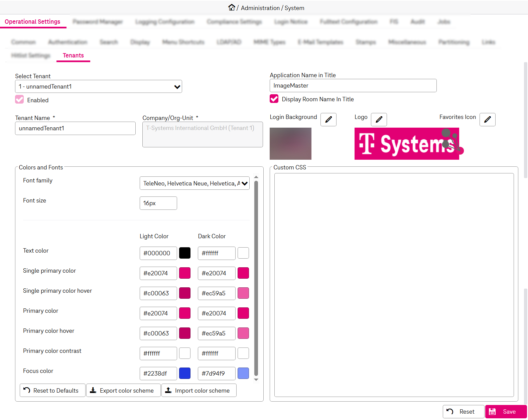
Task: Click Reset to Defaults button
Action: pos(52,390)
